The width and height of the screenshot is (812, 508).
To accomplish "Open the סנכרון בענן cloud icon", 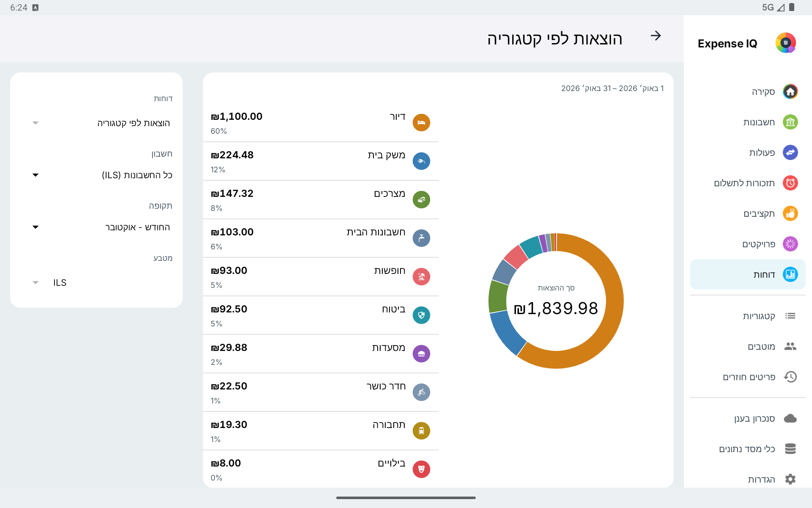I will pyautogui.click(x=790, y=418).
